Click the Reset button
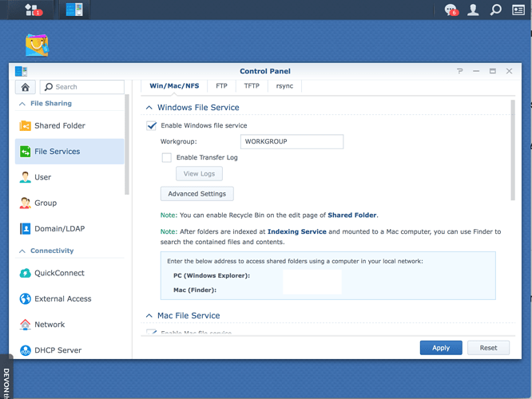 click(x=488, y=348)
